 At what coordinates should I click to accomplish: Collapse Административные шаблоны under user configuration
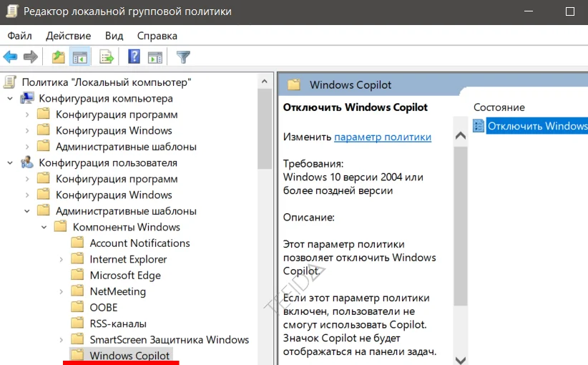27,211
